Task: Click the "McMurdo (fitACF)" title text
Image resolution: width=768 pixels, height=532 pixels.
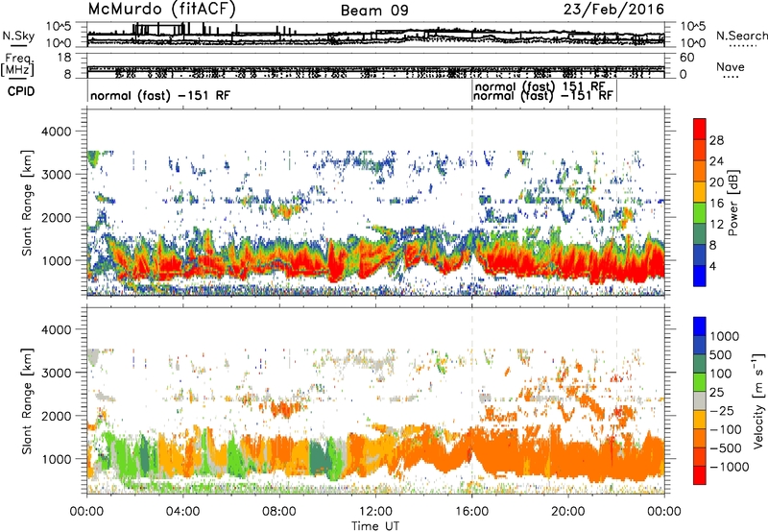Action: pos(161,9)
